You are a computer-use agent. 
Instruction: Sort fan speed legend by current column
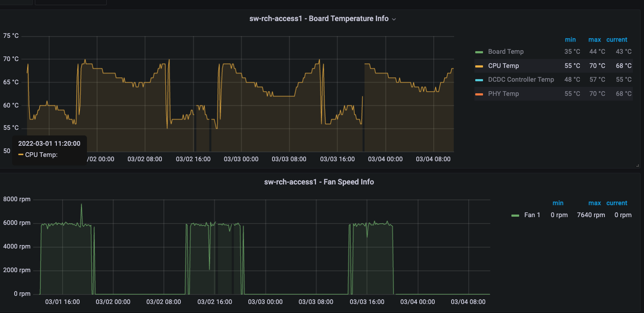coord(616,203)
